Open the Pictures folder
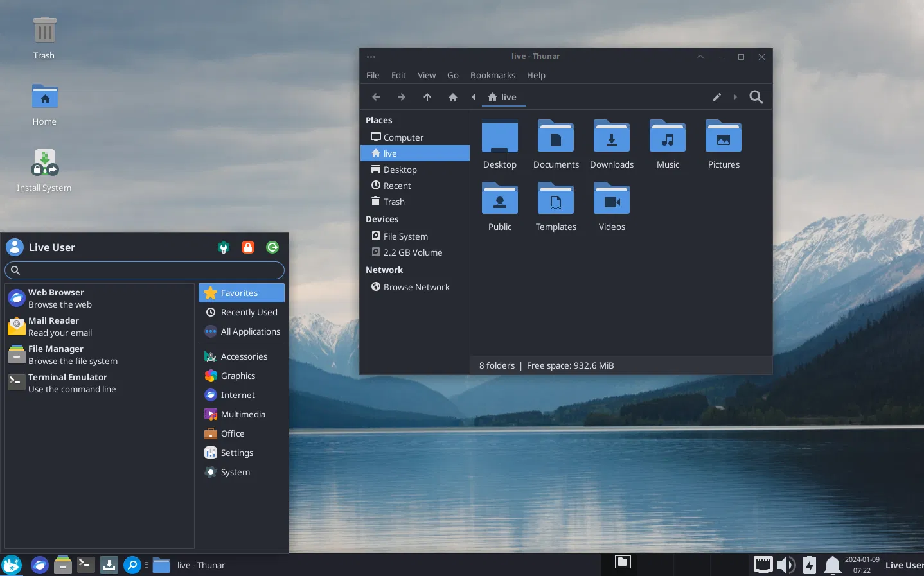 (x=723, y=145)
